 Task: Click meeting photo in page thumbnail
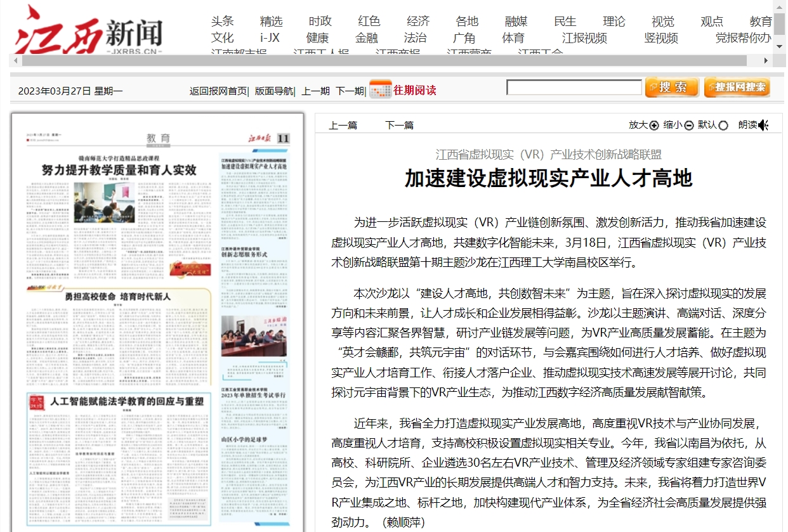(254, 336)
